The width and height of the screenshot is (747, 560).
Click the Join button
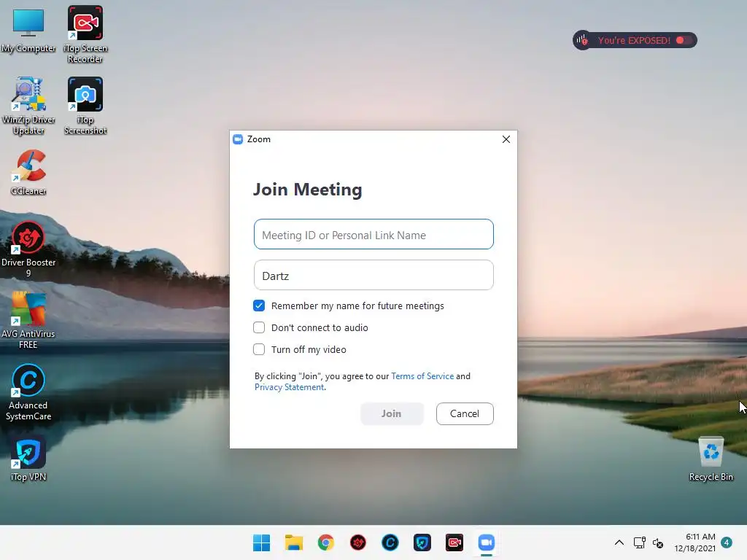point(392,414)
